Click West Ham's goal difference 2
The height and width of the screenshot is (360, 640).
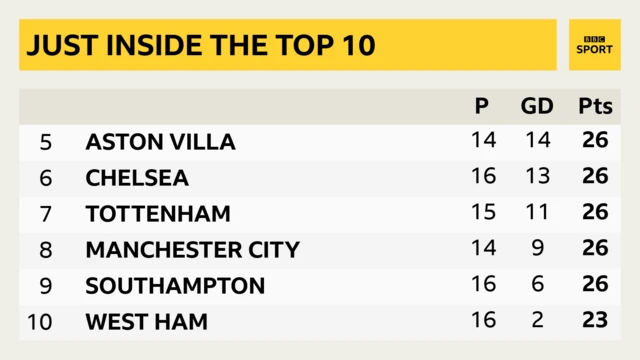pyautogui.click(x=538, y=320)
